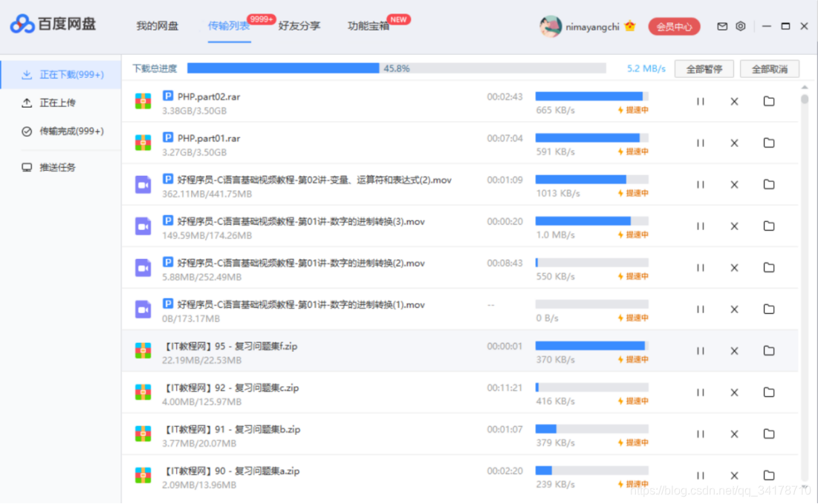Pause 复习问题集c.zip download
Image resolution: width=818 pixels, height=504 pixels.
[x=700, y=393]
